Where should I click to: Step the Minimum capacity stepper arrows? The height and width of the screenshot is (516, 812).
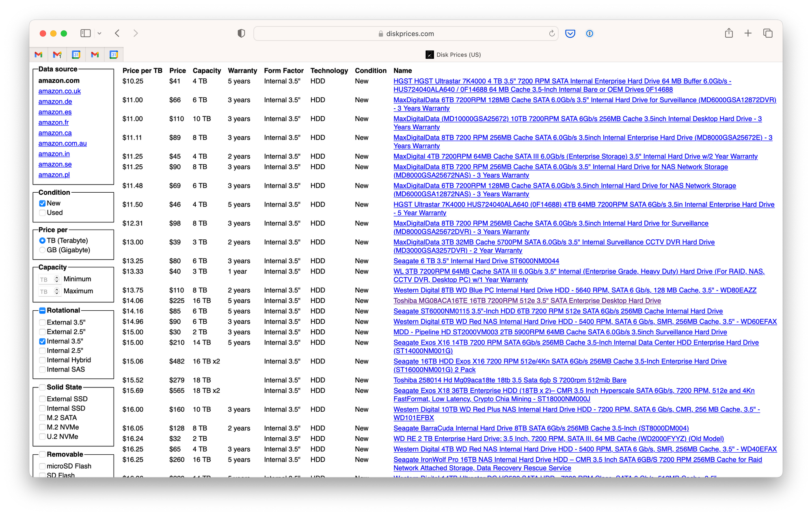[57, 279]
